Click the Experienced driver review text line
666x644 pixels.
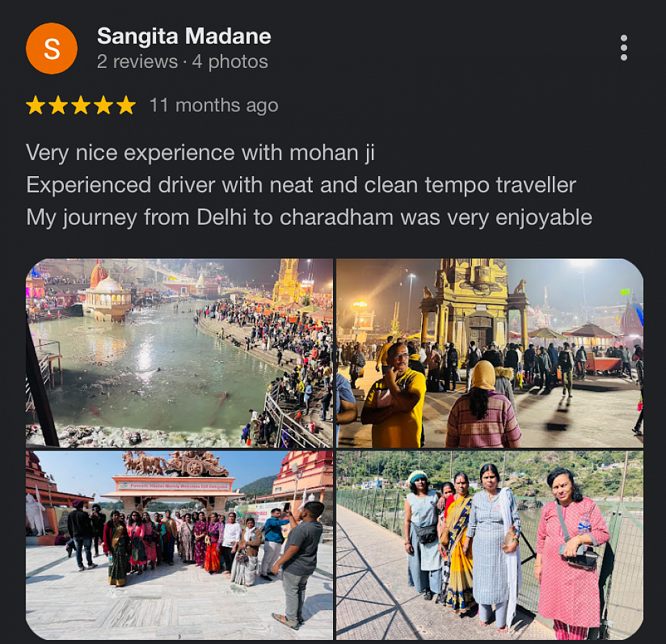[x=301, y=186]
